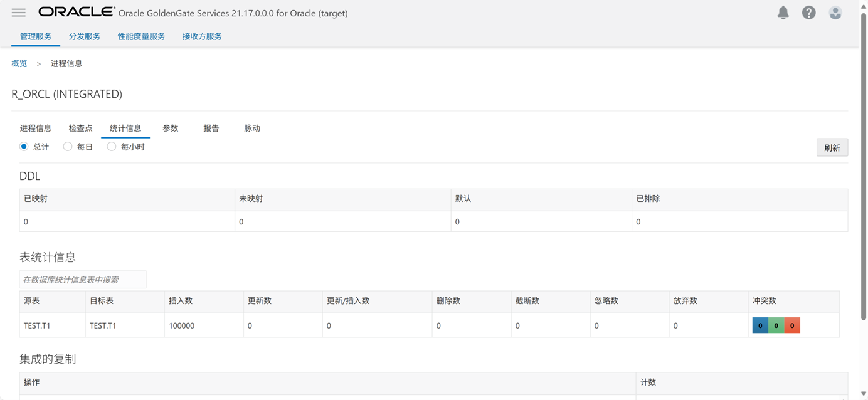
Task: Select the 总计 radio button
Action: tap(24, 147)
